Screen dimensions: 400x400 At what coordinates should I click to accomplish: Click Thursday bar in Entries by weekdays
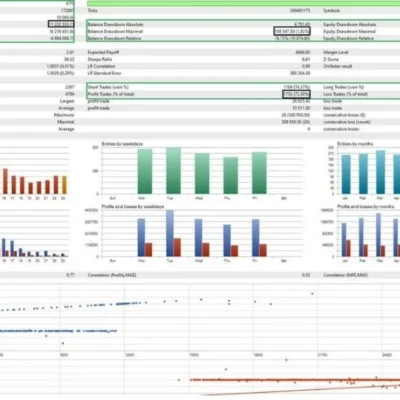[231, 176]
